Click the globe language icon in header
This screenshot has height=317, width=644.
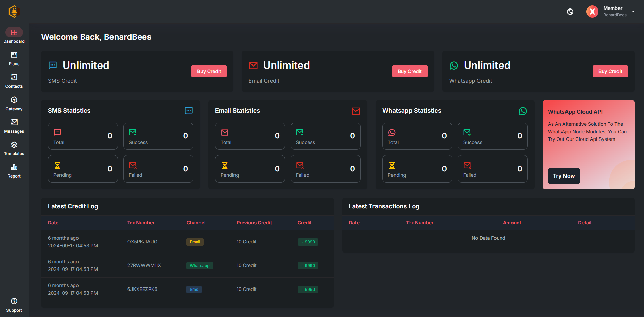[x=570, y=12]
